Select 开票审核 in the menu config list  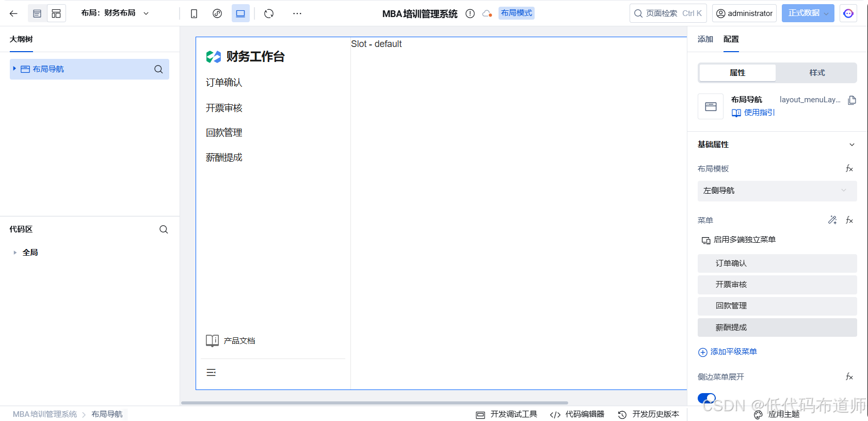click(x=777, y=285)
